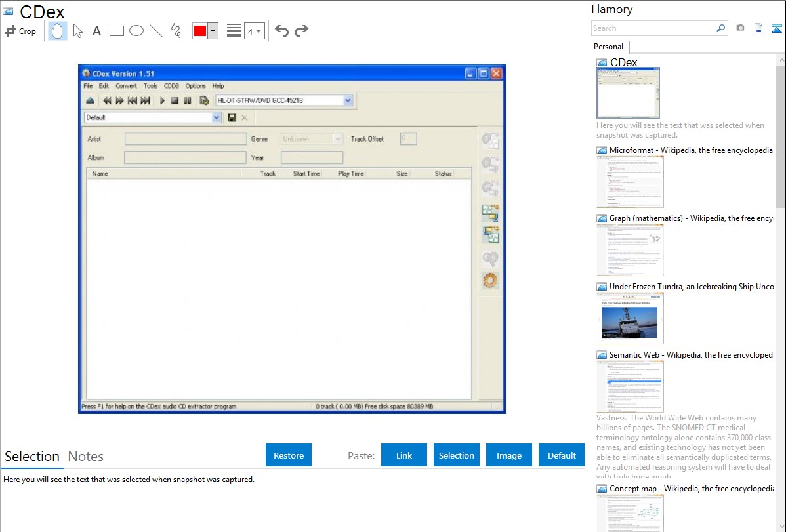Open the CDDB menu in CDex
This screenshot has width=786, height=532.
pyautogui.click(x=171, y=86)
